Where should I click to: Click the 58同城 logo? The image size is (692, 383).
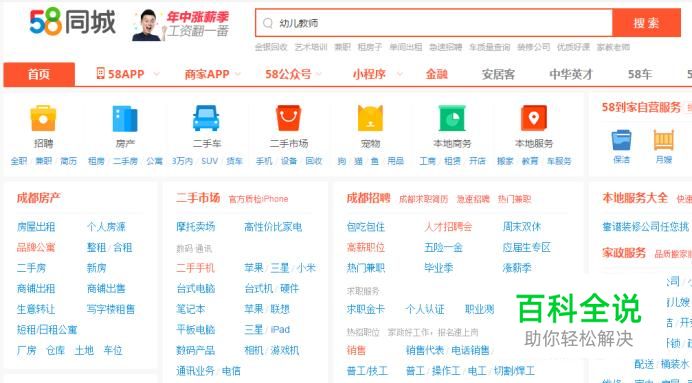73,21
